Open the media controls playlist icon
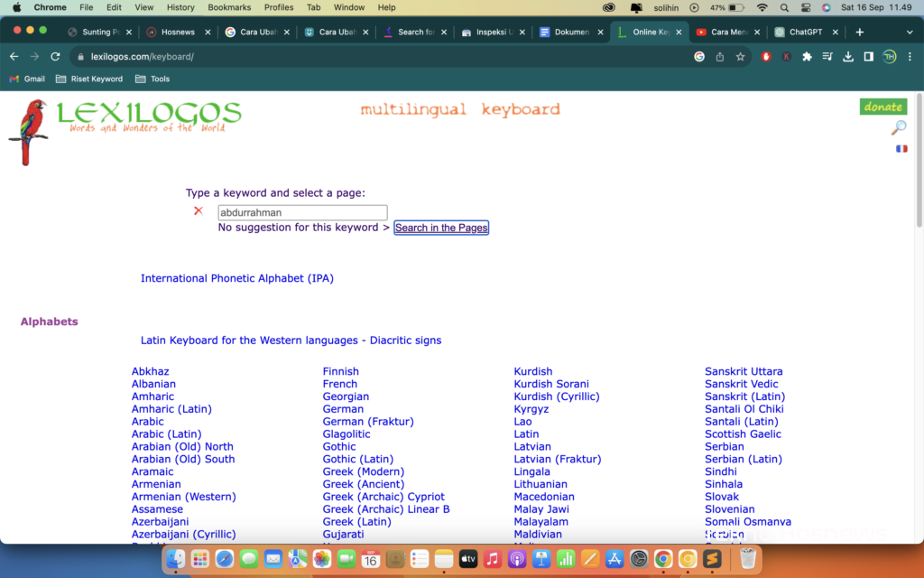Viewport: 924px width, 578px height. [x=827, y=57]
